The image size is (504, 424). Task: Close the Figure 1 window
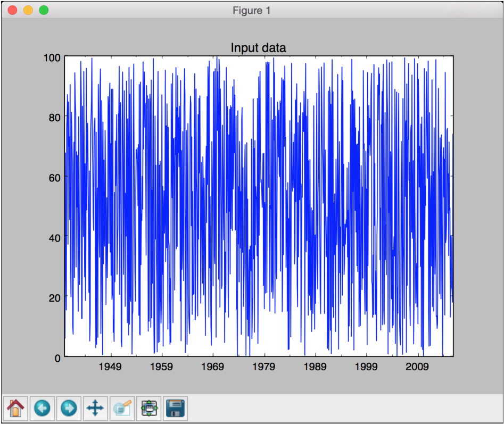[x=12, y=10]
